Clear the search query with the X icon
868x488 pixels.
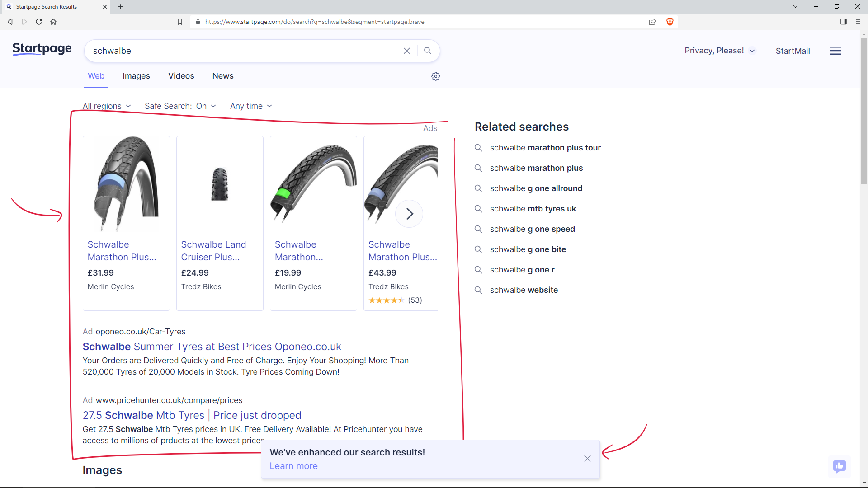coord(406,51)
